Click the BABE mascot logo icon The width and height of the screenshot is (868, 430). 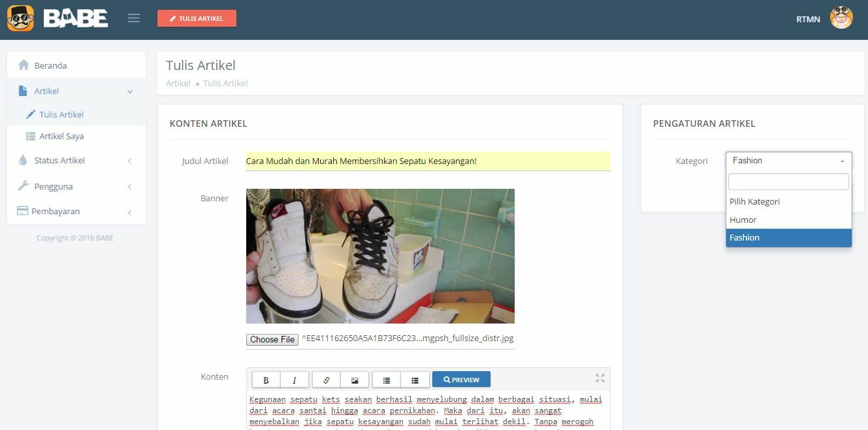click(20, 18)
